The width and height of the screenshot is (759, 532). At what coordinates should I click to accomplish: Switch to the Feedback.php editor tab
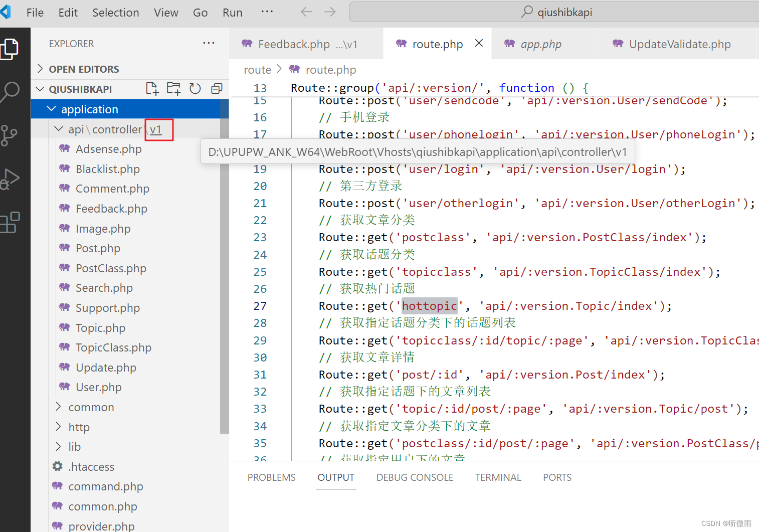[306, 44]
